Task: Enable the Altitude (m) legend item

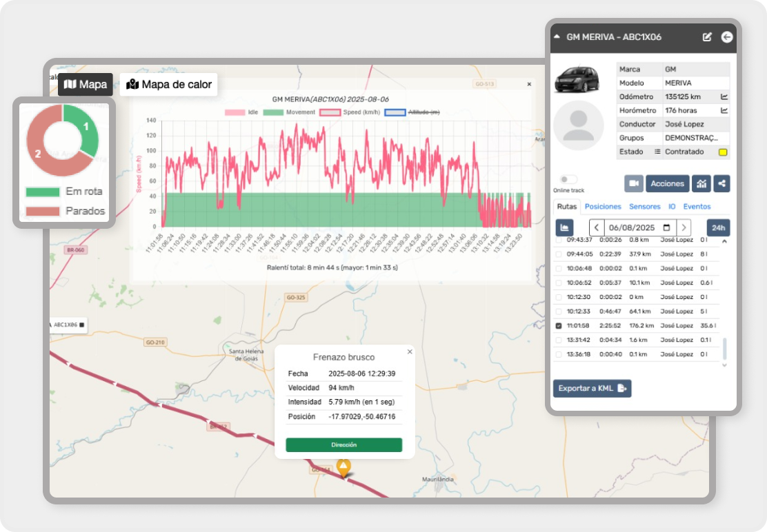Action: click(x=412, y=112)
